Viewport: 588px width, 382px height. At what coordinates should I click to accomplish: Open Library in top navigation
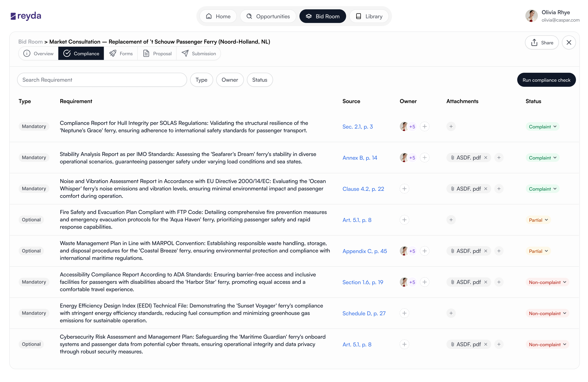click(369, 16)
